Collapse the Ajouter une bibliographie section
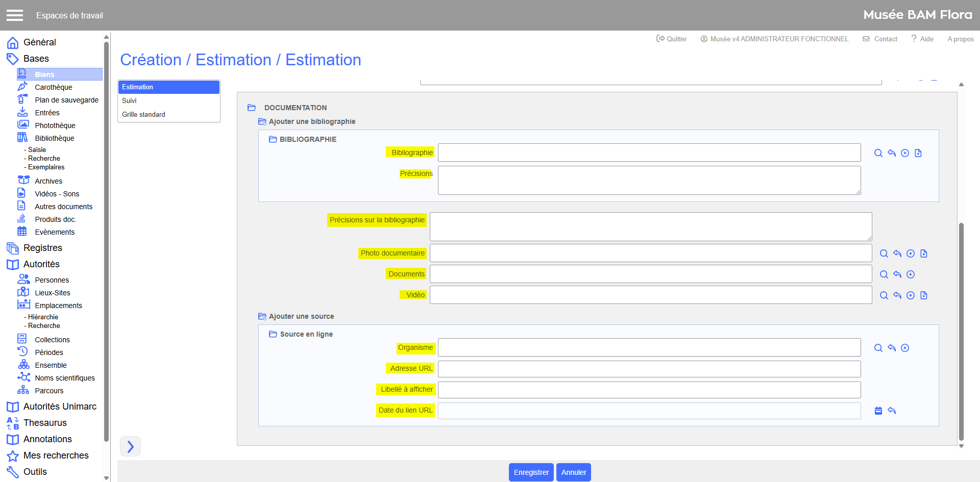The width and height of the screenshot is (980, 482). (x=262, y=121)
